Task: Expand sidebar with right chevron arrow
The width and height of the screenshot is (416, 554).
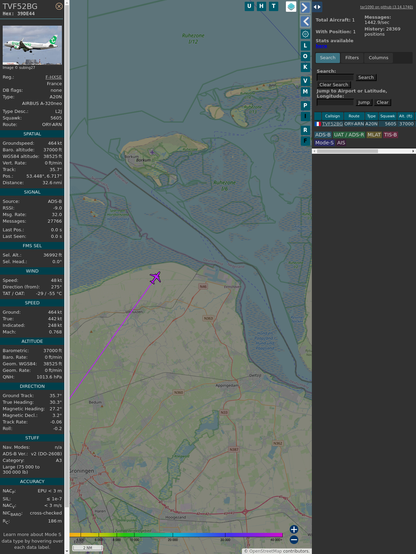Action: (x=305, y=7)
